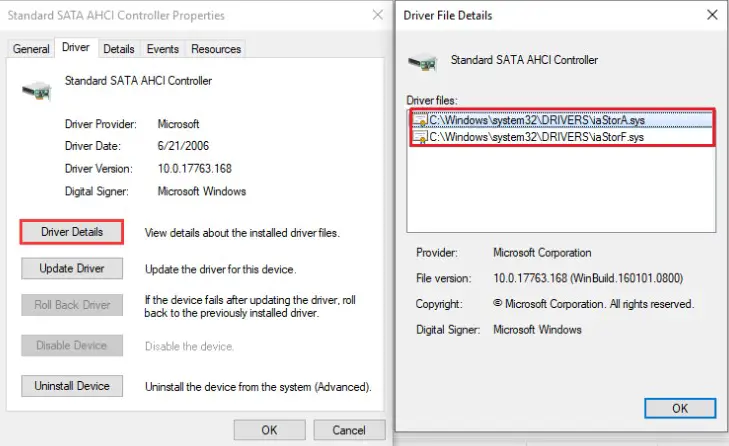Click the copyright text line
The height and width of the screenshot is (446, 729).
coord(593,304)
